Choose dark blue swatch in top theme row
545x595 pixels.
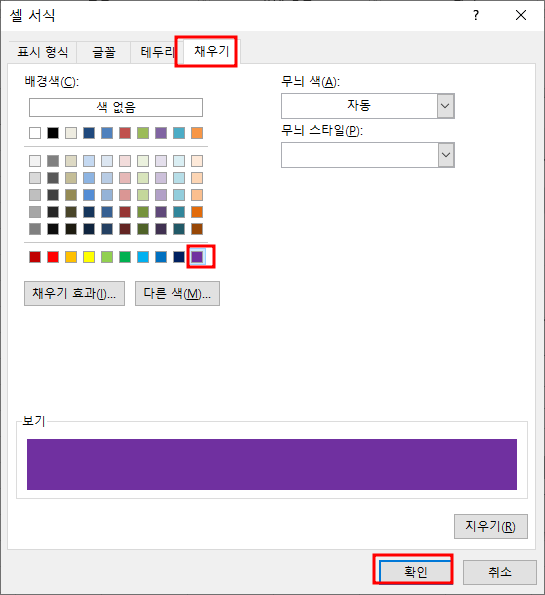pyautogui.click(x=89, y=133)
